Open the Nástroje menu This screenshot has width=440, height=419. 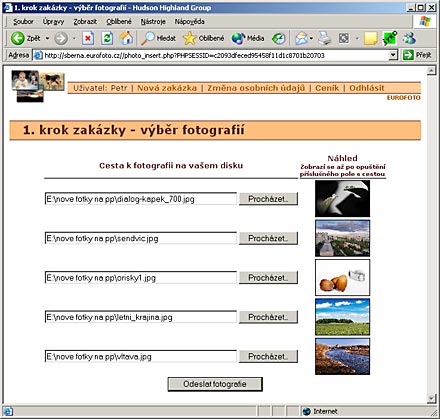click(x=153, y=22)
